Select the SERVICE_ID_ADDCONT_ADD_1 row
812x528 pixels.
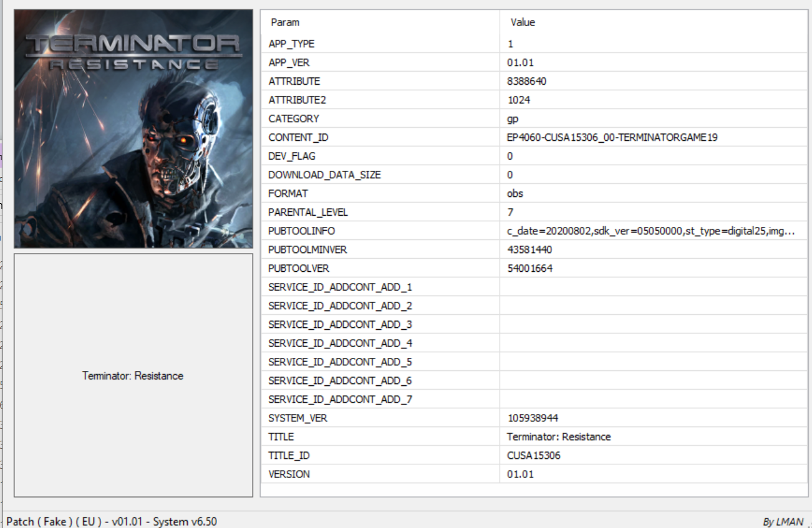(x=340, y=287)
